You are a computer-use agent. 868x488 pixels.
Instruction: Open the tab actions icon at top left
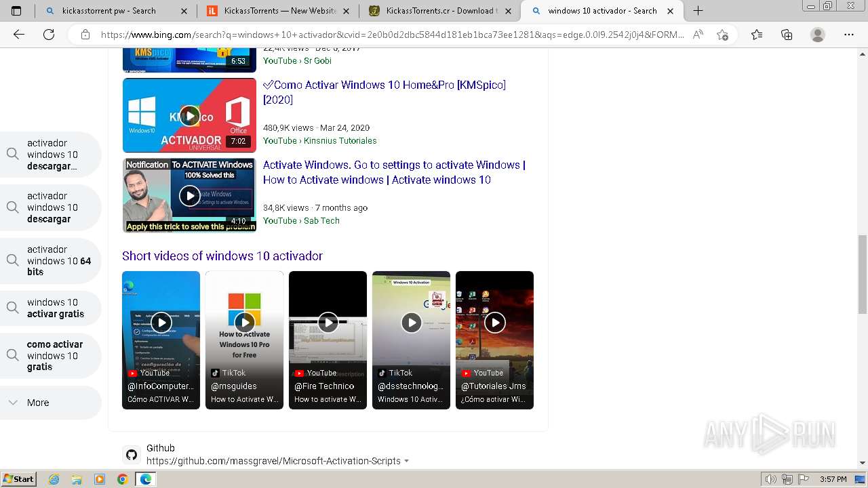point(16,11)
